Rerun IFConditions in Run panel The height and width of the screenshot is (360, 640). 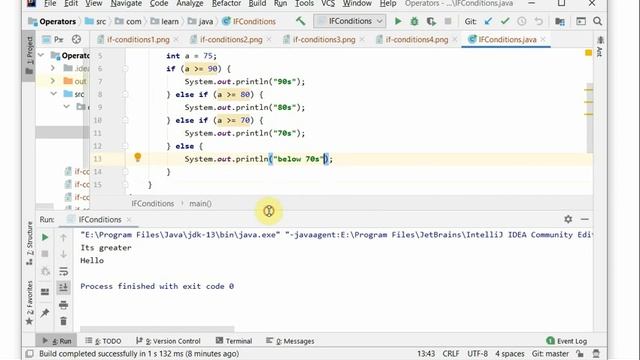click(45, 237)
